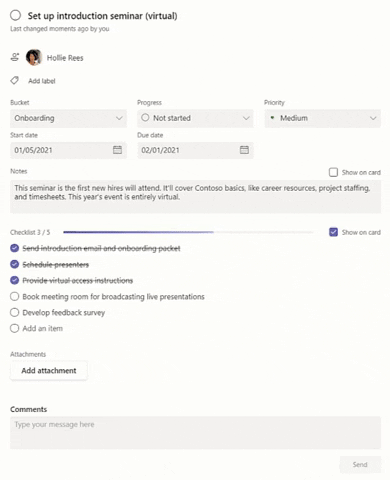390x480 pixels.
Task: Click Hollie Rees avatar picture
Action: point(34,57)
